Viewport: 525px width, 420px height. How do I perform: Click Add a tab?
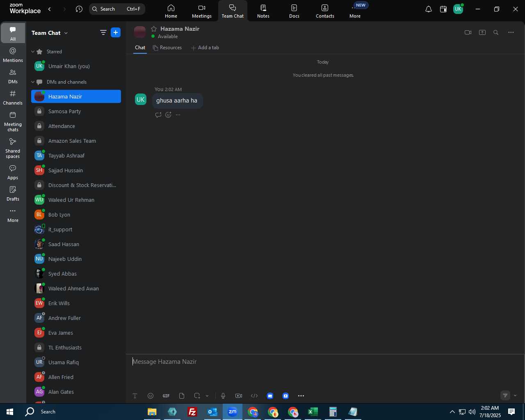click(205, 48)
